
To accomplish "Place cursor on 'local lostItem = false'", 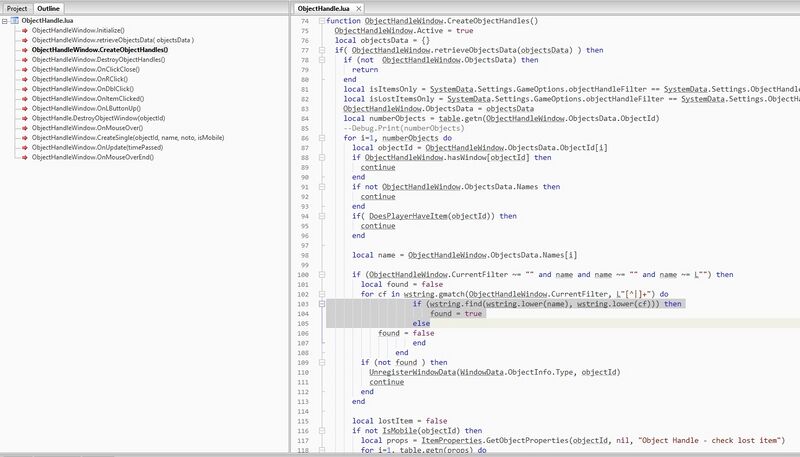I will 399,421.
